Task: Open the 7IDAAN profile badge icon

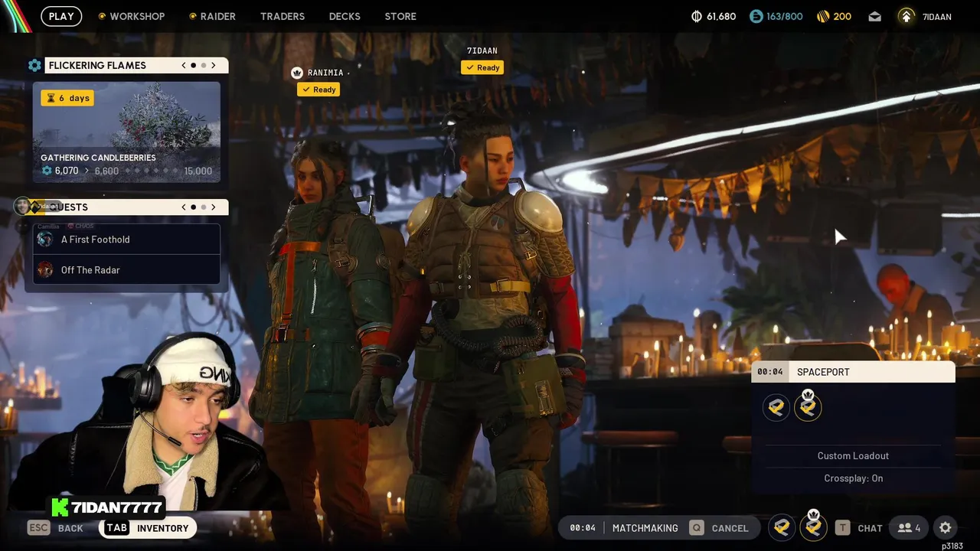Action: [906, 16]
